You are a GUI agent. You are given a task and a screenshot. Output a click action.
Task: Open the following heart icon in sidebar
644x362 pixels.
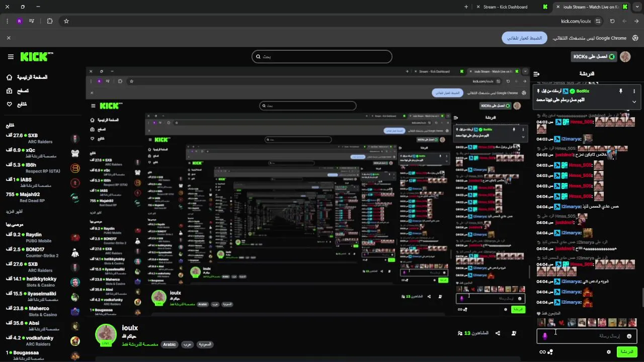click(10, 104)
